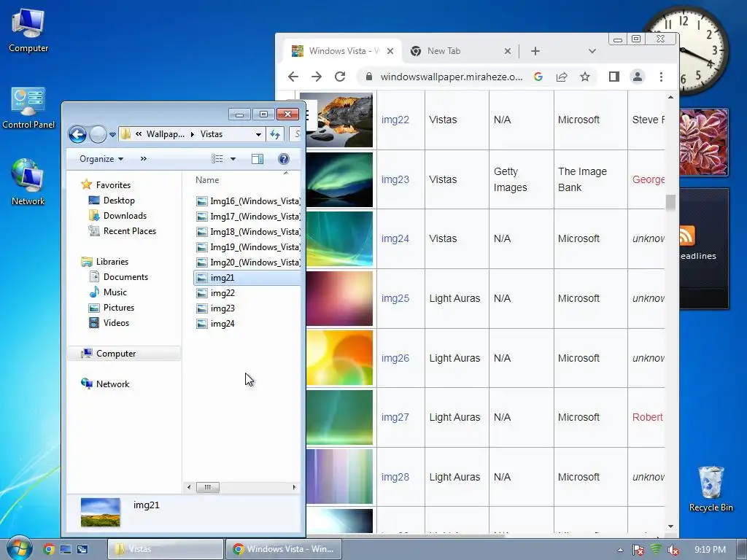Image resolution: width=747 pixels, height=560 pixels.
Task: Select Computer in navigation pane
Action: (x=123, y=354)
